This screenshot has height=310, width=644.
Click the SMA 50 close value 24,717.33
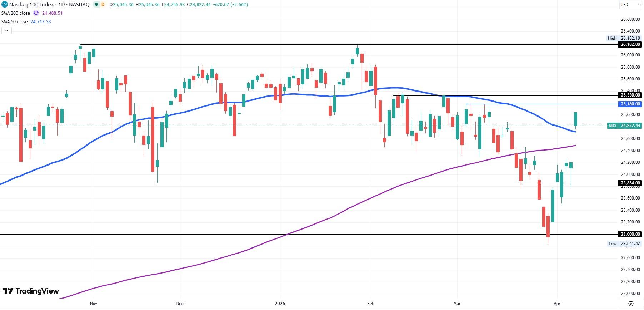[x=40, y=21]
